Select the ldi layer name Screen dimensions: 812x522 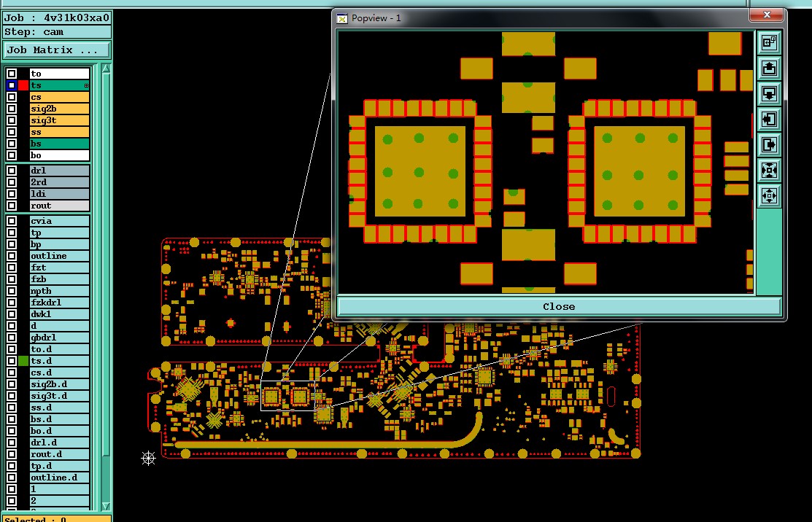click(x=59, y=193)
